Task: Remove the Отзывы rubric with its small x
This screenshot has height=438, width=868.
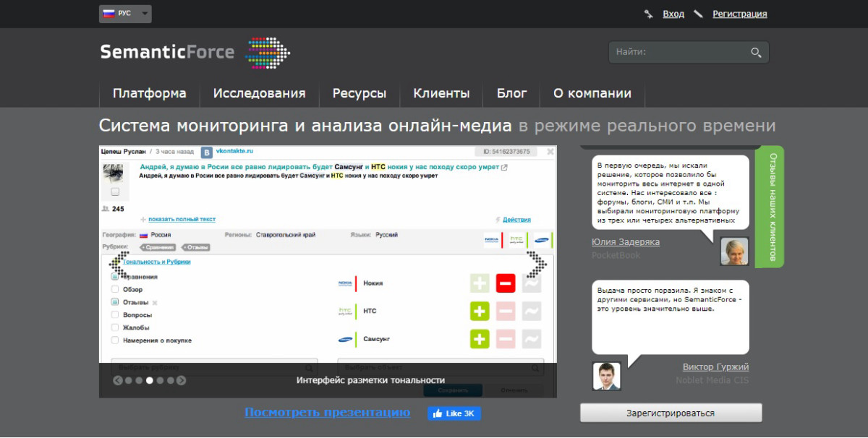Action: tap(154, 302)
